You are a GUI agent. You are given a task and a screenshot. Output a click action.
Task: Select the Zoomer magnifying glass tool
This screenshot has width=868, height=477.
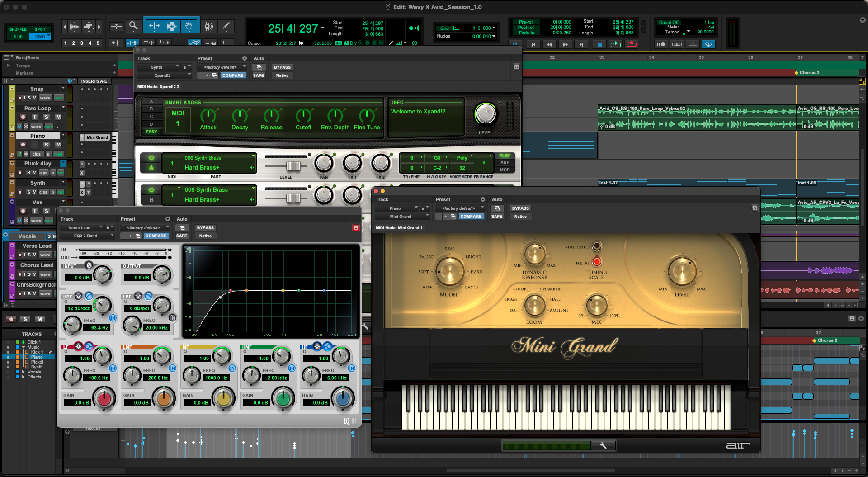click(x=133, y=26)
